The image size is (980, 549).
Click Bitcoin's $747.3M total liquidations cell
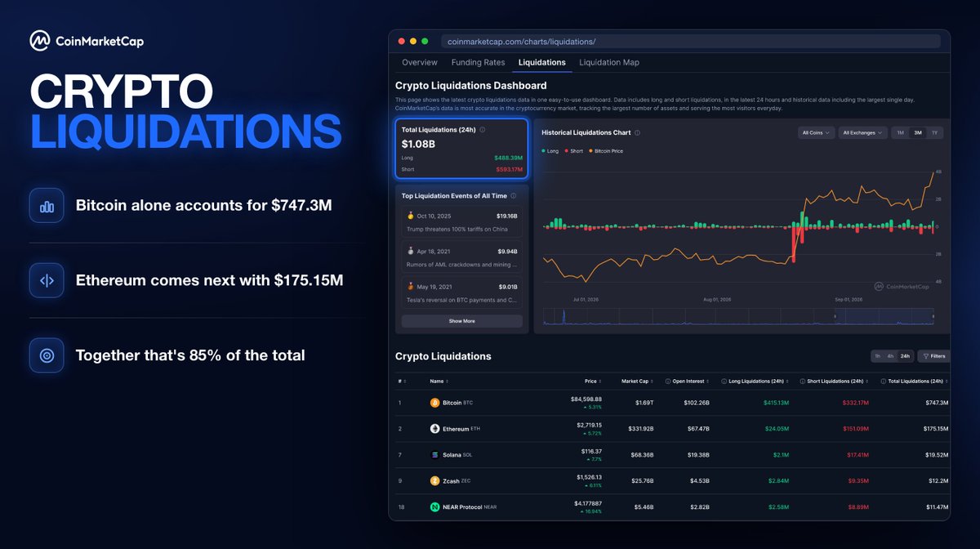coord(938,403)
